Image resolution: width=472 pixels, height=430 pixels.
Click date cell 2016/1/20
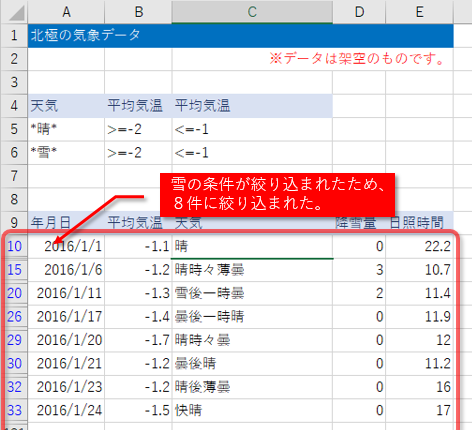coord(66,340)
